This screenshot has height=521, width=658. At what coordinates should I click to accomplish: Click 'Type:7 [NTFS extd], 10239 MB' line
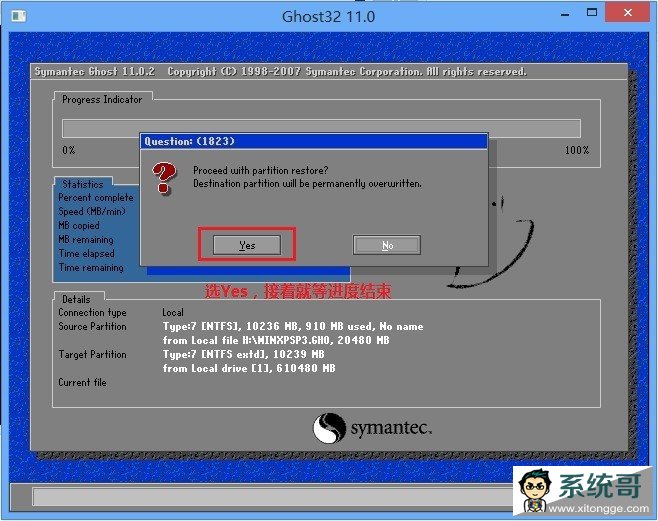[243, 354]
